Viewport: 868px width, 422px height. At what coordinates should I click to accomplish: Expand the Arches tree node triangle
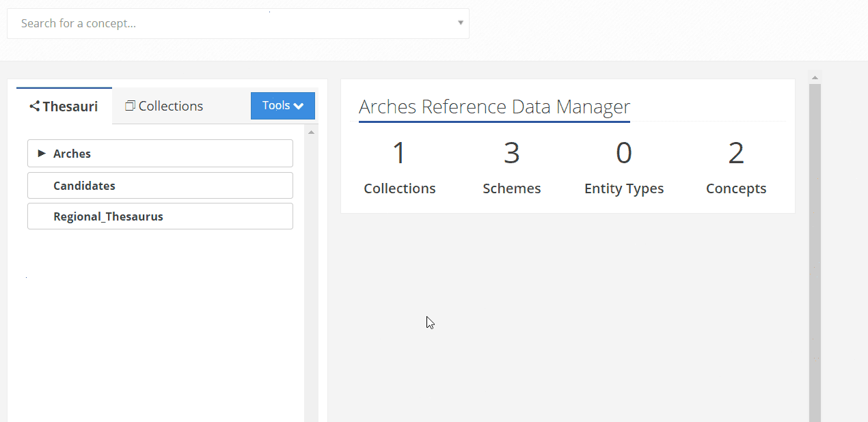point(42,154)
